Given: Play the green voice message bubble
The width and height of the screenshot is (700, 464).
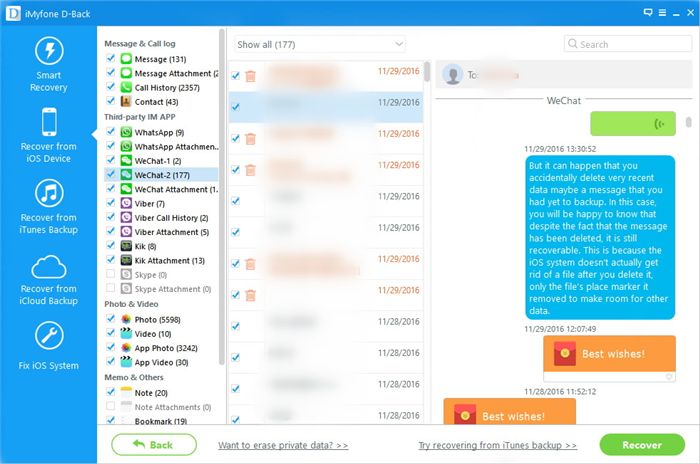Looking at the screenshot, I should [x=633, y=124].
